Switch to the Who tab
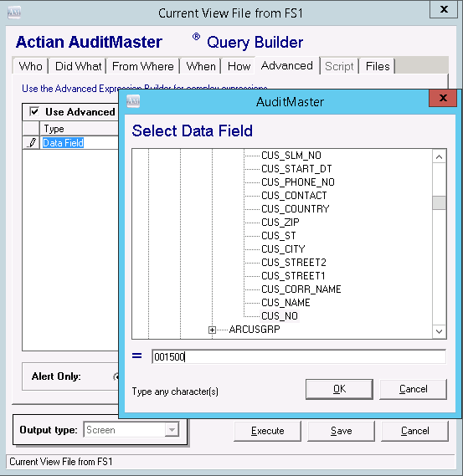 (x=30, y=66)
